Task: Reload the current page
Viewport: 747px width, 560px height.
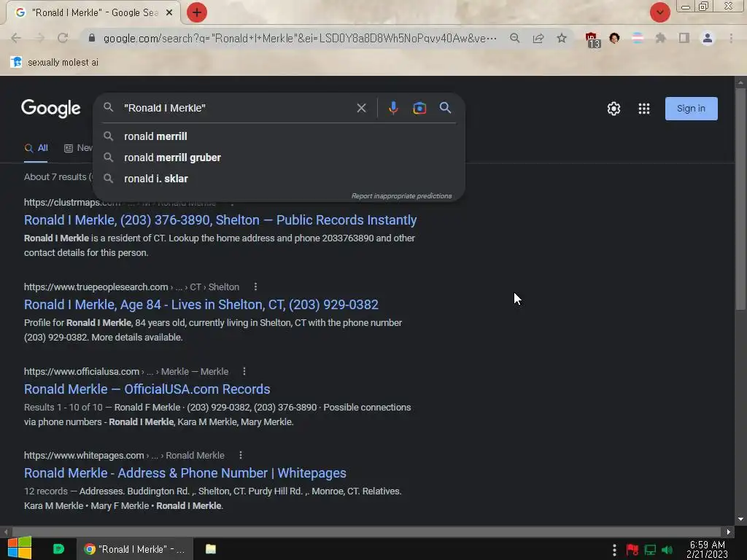Action: tap(63, 38)
